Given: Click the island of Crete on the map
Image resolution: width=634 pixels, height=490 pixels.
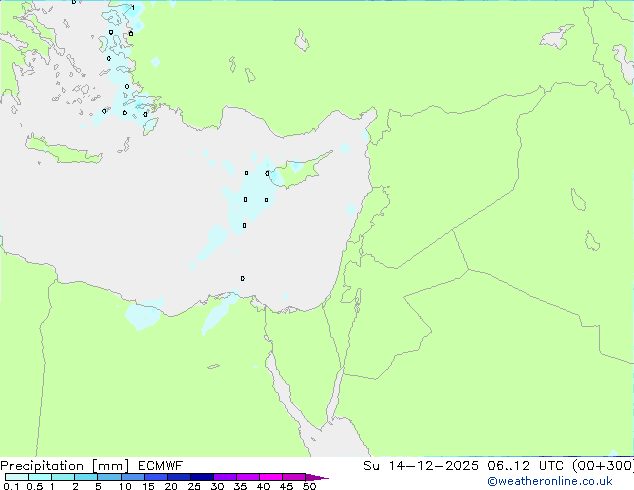Looking at the screenshot, I should [63, 150].
